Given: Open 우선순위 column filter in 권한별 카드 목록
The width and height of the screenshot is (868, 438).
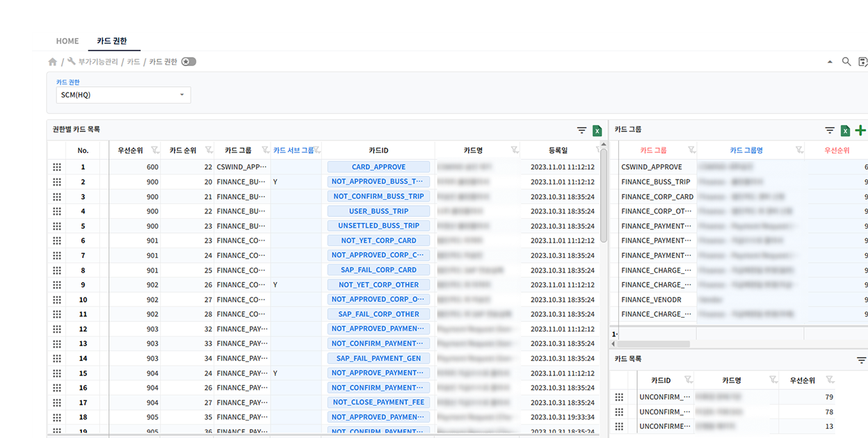Looking at the screenshot, I should tap(154, 150).
